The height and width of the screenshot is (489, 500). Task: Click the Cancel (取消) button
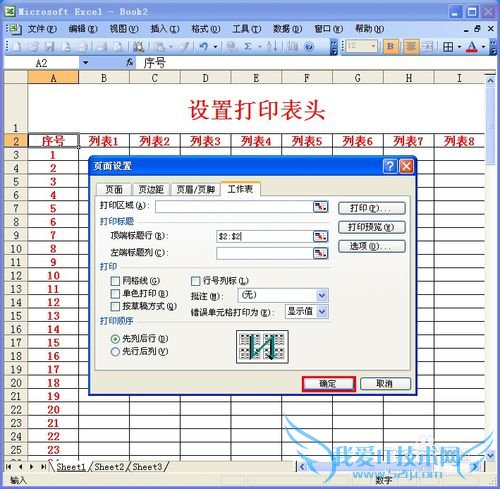coord(385,384)
